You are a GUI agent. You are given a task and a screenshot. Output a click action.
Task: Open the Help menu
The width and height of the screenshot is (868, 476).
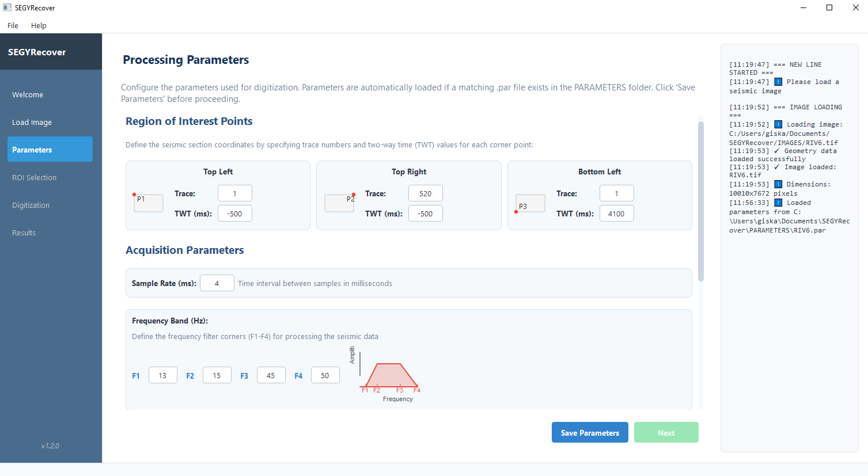(39, 25)
